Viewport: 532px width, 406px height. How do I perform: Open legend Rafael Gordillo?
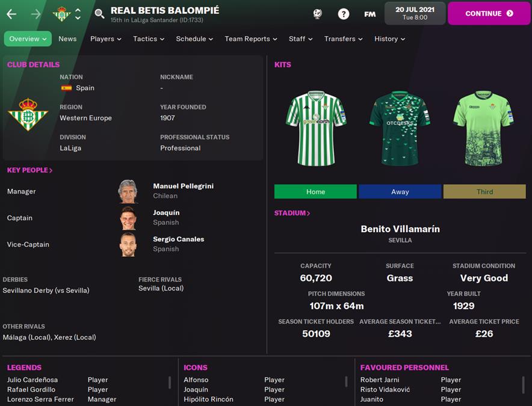(x=31, y=389)
